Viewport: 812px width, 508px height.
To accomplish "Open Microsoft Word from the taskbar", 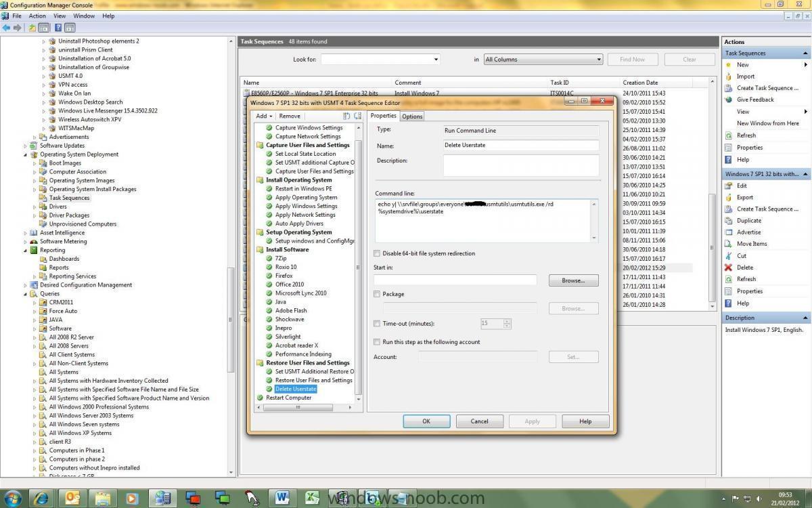I will click(x=282, y=498).
